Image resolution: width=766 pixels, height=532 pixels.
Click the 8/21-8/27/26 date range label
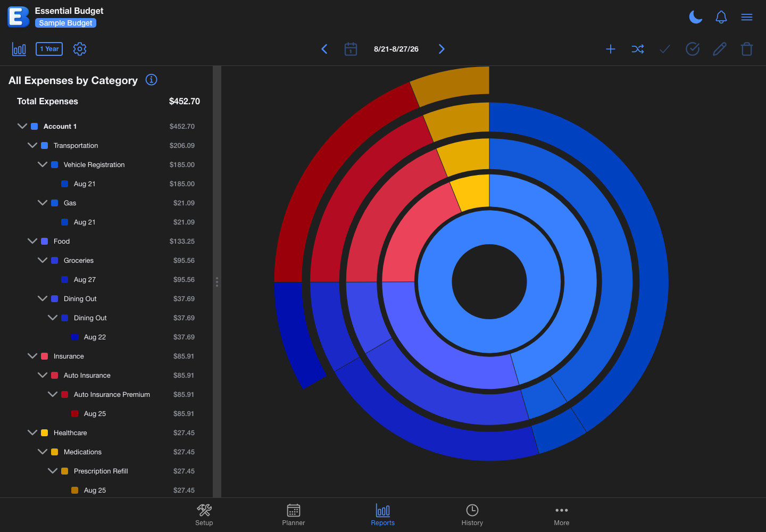pos(396,49)
